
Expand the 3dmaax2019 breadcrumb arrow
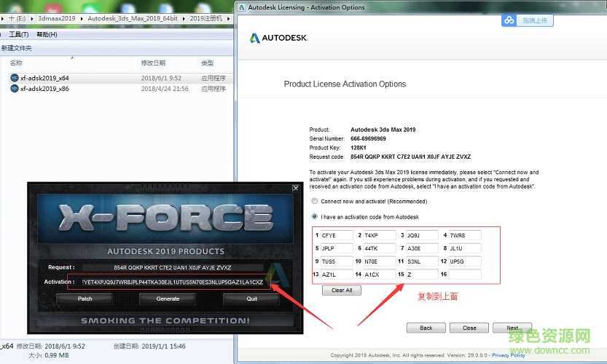click(82, 18)
